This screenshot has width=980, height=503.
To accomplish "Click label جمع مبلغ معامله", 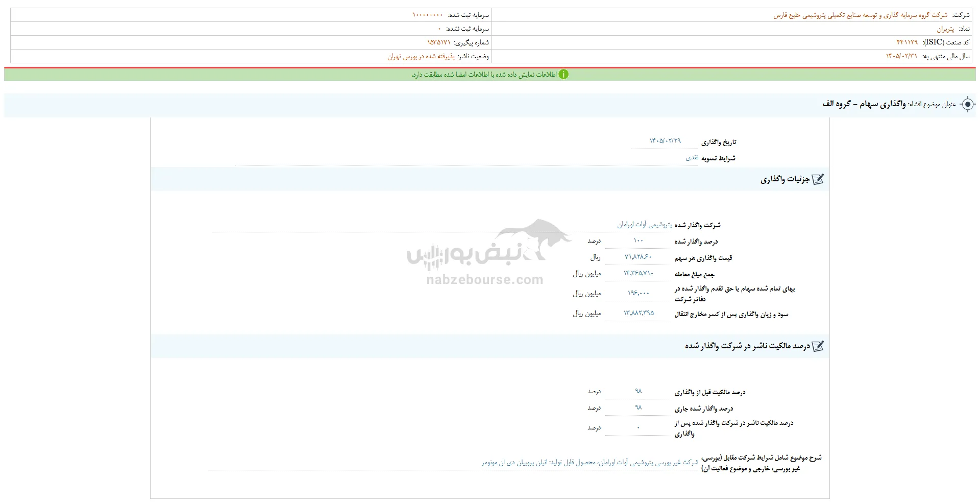I will coord(695,274).
